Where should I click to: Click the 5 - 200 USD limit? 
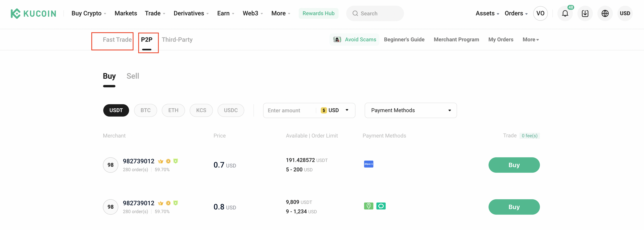pos(299,169)
